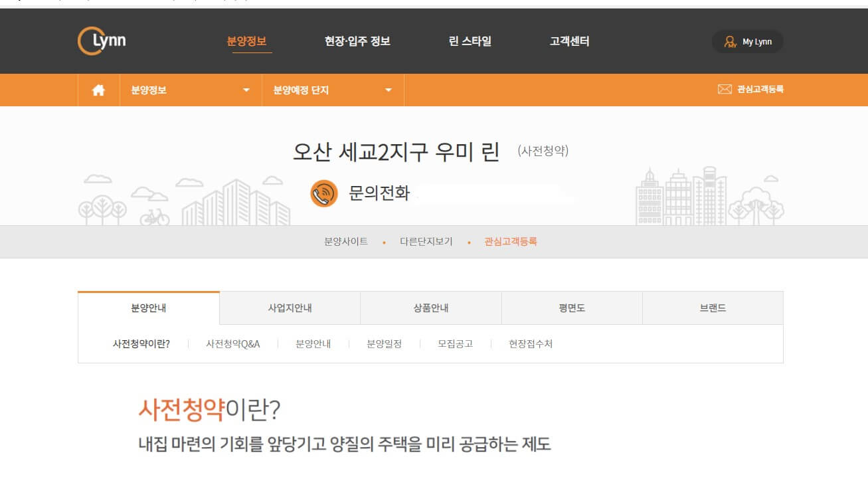Open 다른단지보기
This screenshot has width=868, height=477.
(426, 241)
